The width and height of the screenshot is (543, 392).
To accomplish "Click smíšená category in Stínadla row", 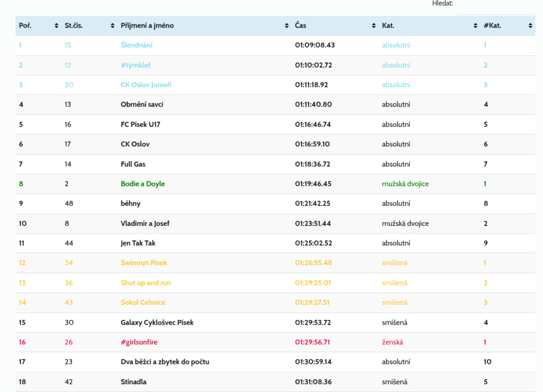I will coord(395,382).
